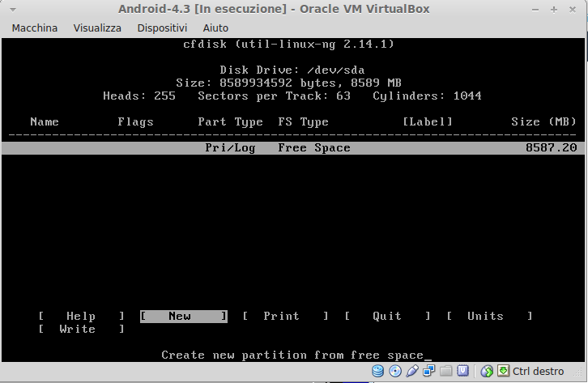
Task: Click the Flags column header
Action: pyautogui.click(x=135, y=121)
